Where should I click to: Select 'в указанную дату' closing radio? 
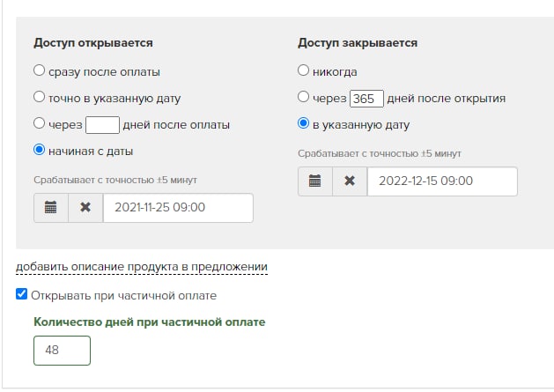[x=303, y=123]
